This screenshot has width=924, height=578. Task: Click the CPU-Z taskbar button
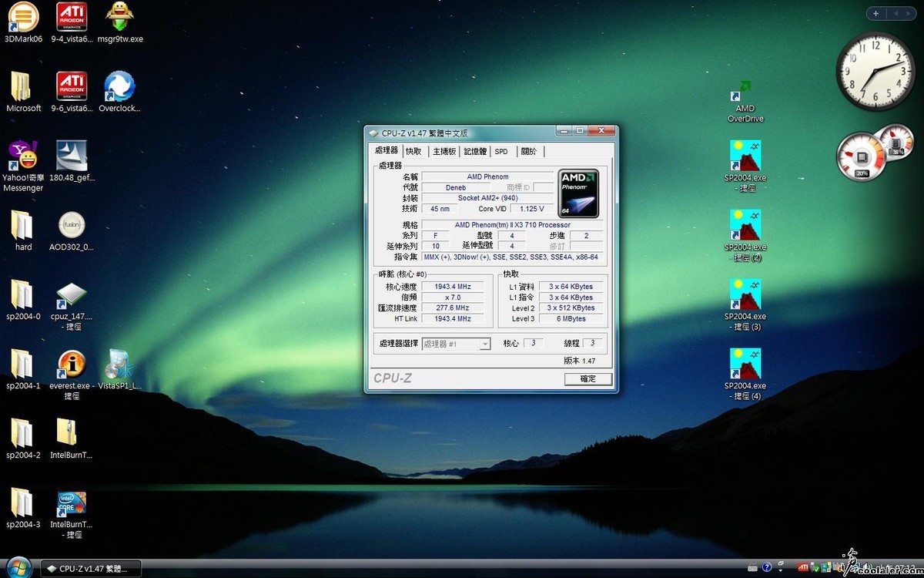tap(91, 569)
